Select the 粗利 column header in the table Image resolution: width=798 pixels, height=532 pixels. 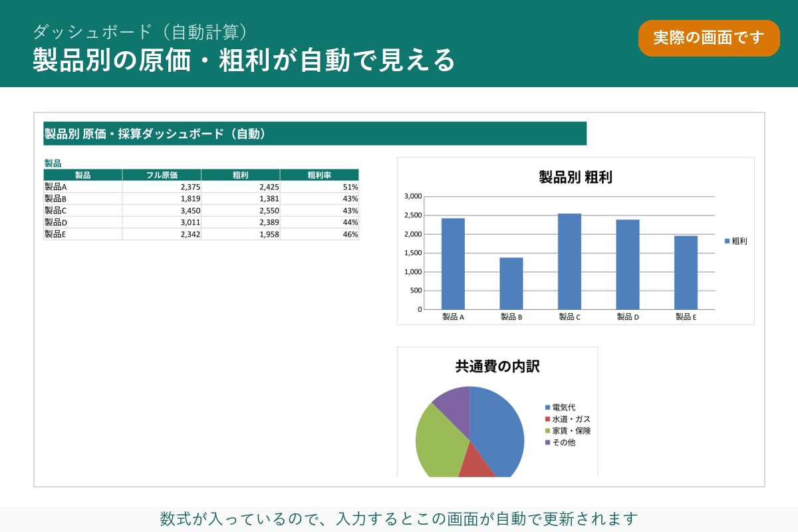[x=241, y=175]
